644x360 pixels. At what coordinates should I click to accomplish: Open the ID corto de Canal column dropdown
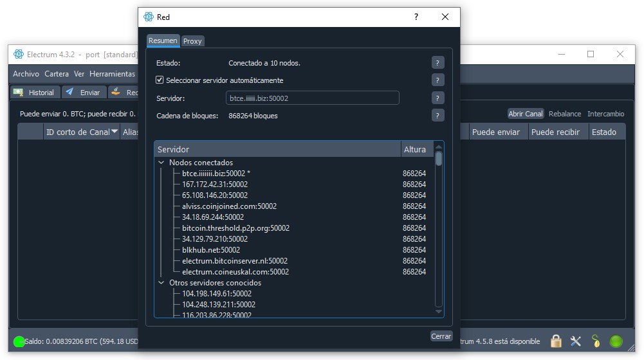(x=115, y=132)
